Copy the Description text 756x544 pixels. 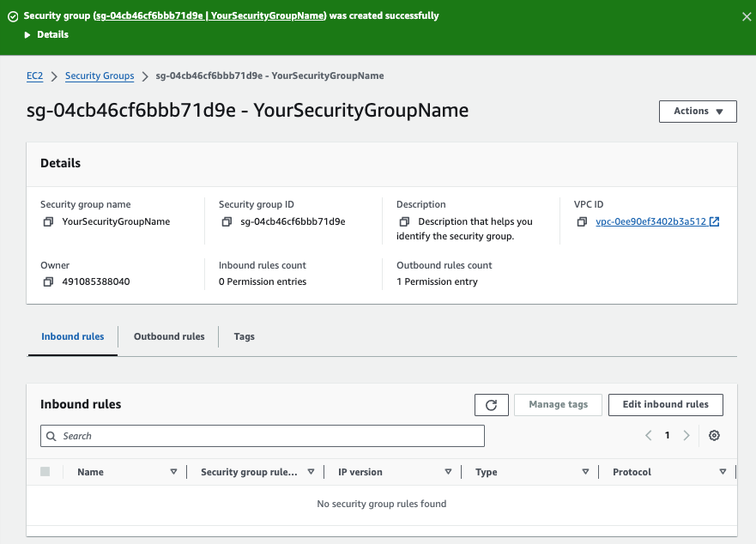(x=404, y=222)
